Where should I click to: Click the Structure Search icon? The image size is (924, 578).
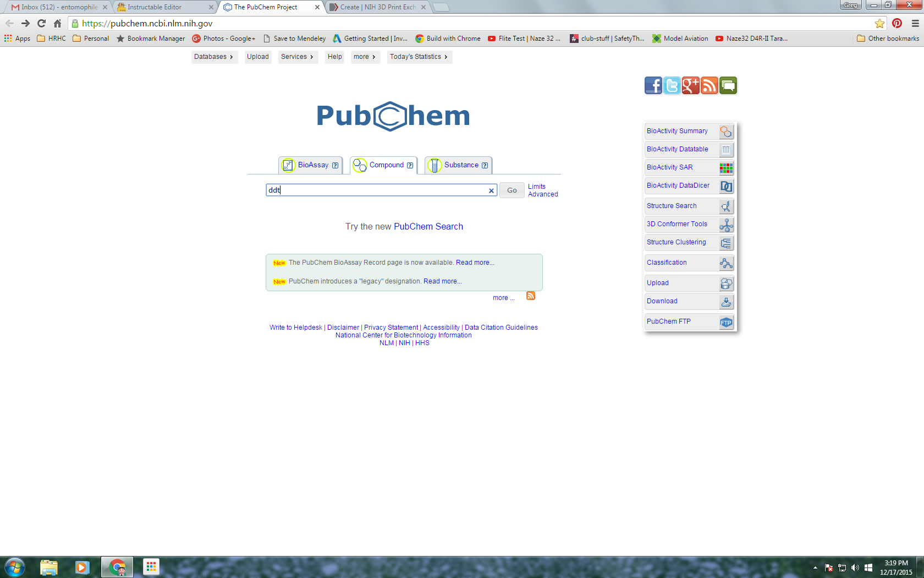pos(726,206)
